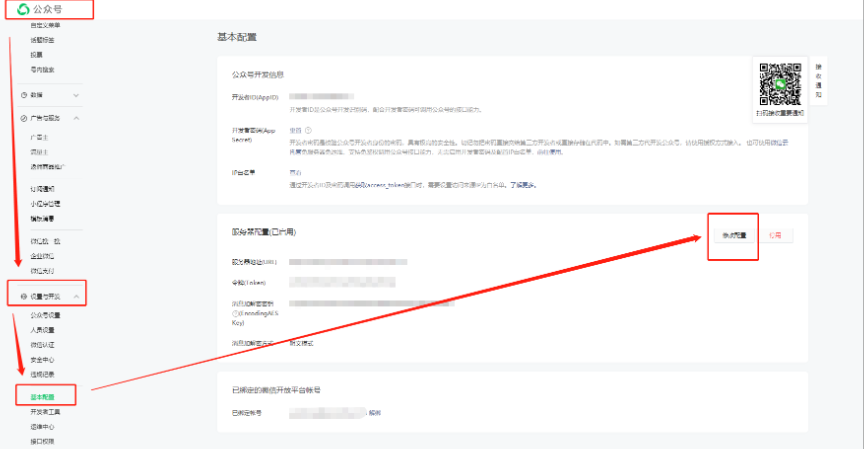864x449 pixels.
Task: Click the 重置 link for AppSecret
Action: click(x=295, y=130)
